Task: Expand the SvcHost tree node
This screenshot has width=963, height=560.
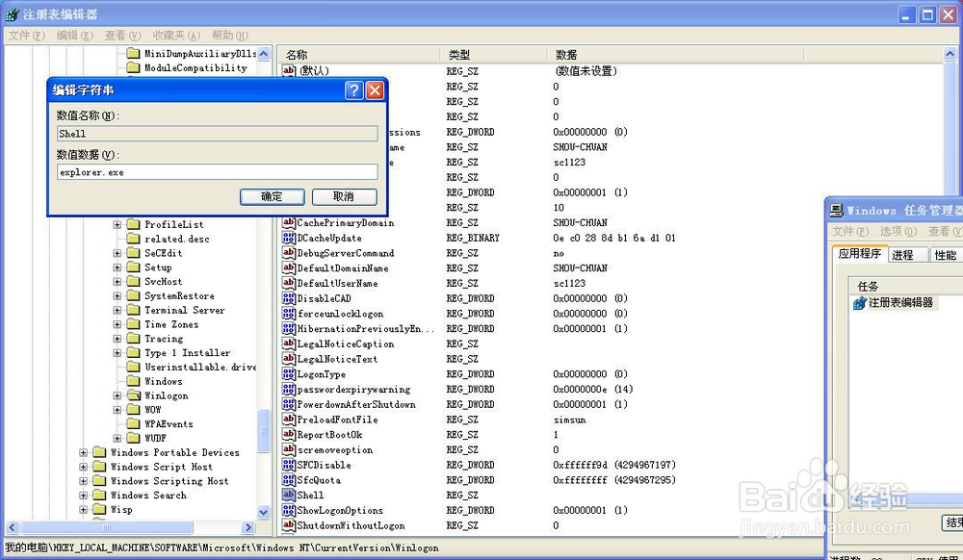Action: (117, 282)
